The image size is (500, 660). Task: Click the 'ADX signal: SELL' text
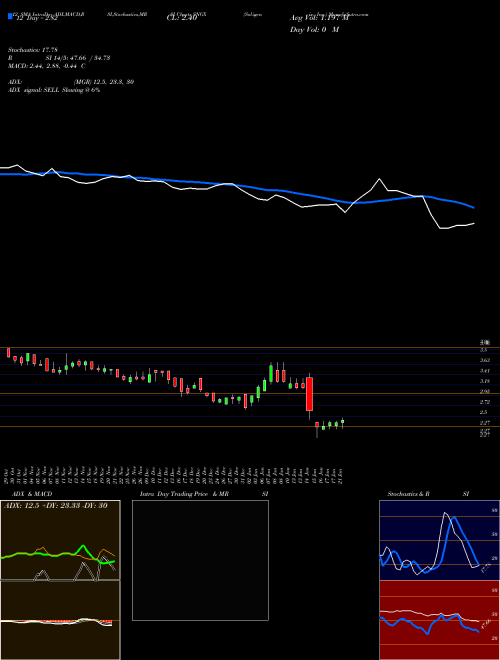(34, 90)
